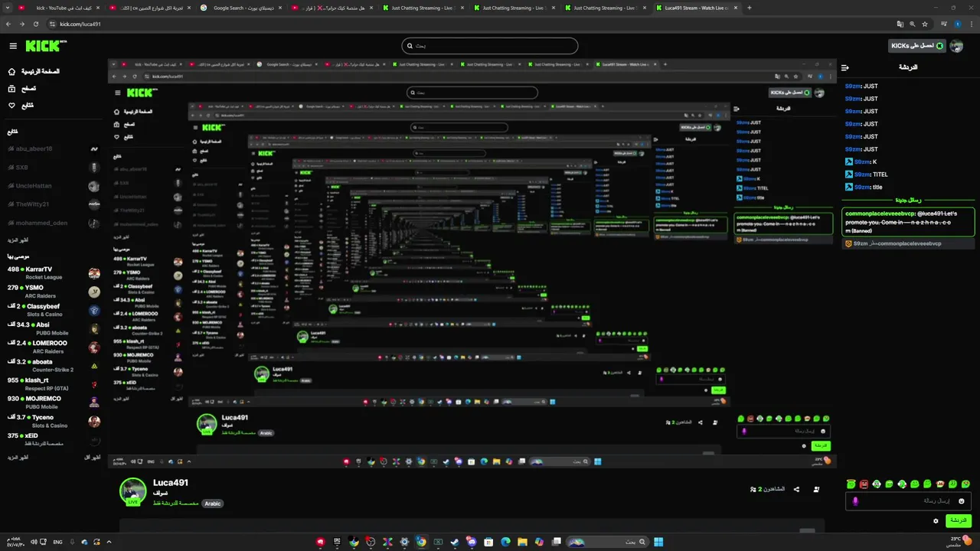Open recommended channel Absi
980x551 pixels.
54,328
